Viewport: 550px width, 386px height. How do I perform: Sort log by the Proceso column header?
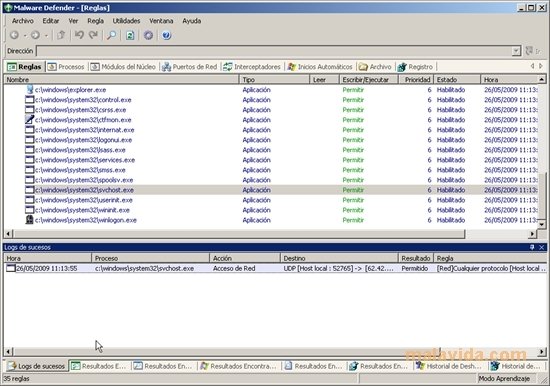[150, 258]
